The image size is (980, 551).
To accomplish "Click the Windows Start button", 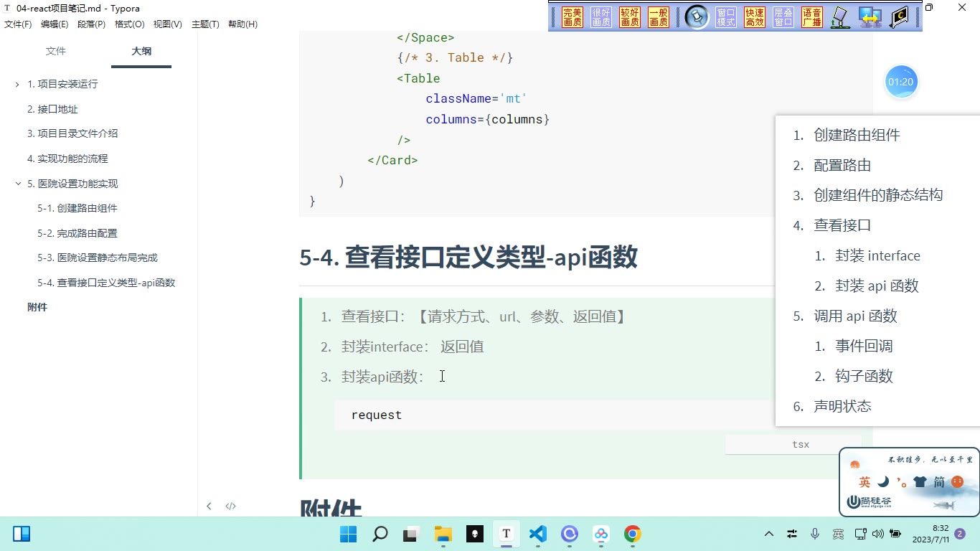I will [x=349, y=534].
